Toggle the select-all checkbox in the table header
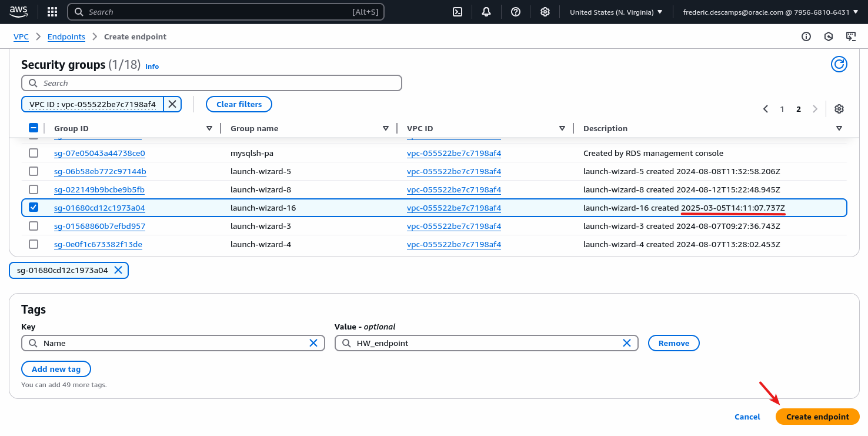 coord(34,127)
